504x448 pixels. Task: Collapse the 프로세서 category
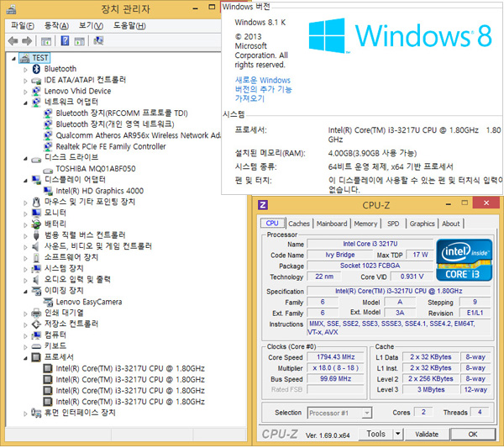pyautogui.click(x=25, y=358)
